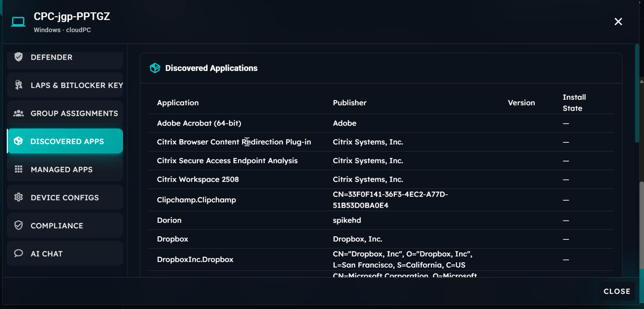Click the vertical scrollbar of the app list
Image resolution: width=644 pixels, height=309 pixels.
637,93
